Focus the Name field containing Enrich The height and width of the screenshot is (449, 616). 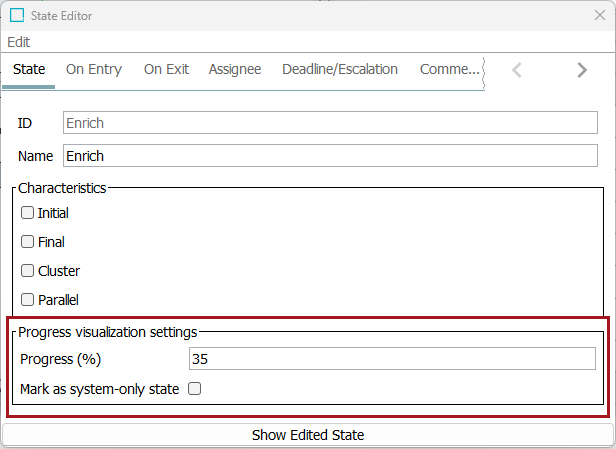tap(330, 156)
